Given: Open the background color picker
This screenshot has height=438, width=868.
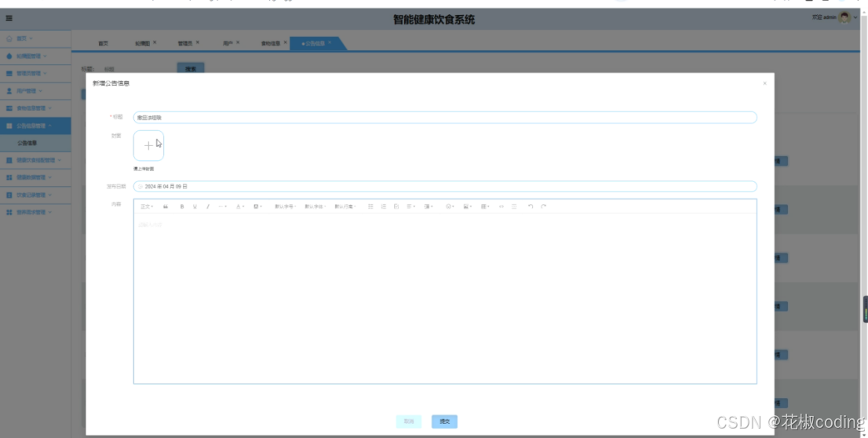Looking at the screenshot, I should 257,206.
